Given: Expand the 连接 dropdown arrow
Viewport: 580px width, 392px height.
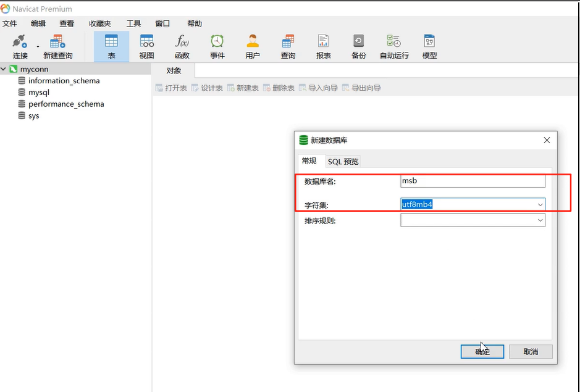Looking at the screenshot, I should 38,46.
